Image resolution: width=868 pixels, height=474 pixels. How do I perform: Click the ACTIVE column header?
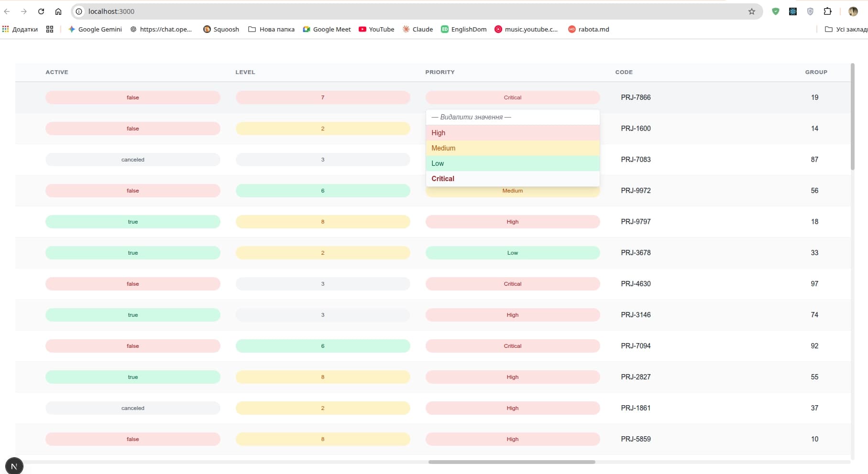coord(57,72)
